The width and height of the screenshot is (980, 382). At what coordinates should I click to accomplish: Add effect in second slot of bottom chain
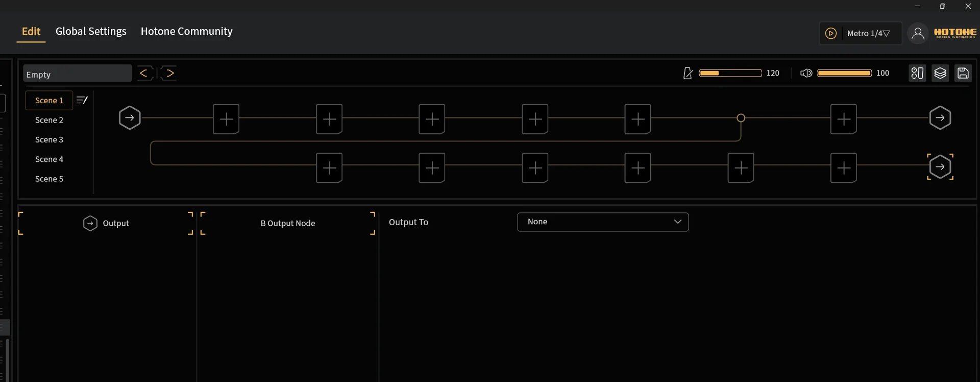(432, 168)
